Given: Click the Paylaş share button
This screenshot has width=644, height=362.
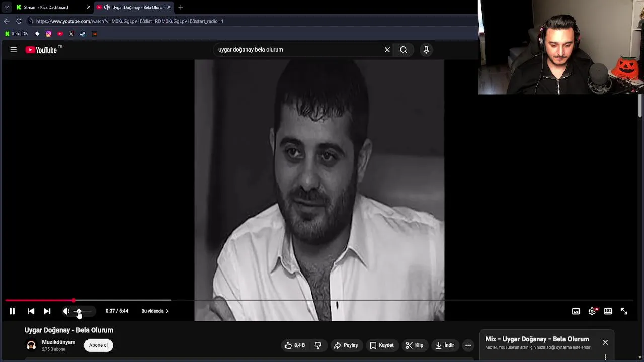Looking at the screenshot, I should 346,345.
